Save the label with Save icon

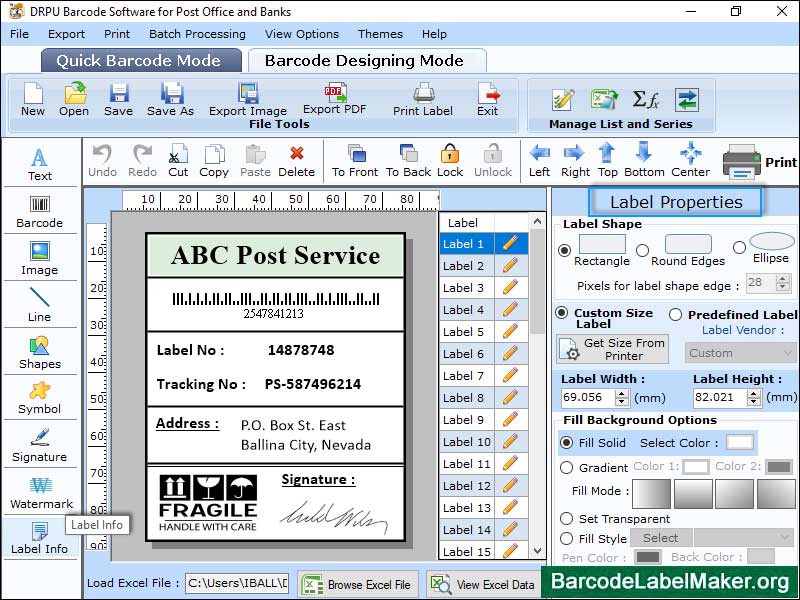tap(118, 99)
